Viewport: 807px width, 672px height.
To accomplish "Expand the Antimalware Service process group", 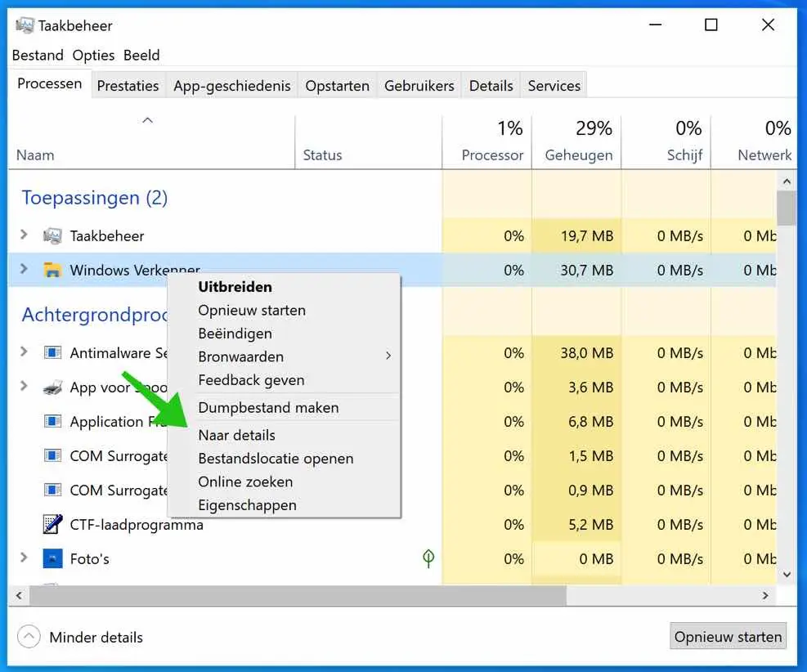I will (24, 352).
